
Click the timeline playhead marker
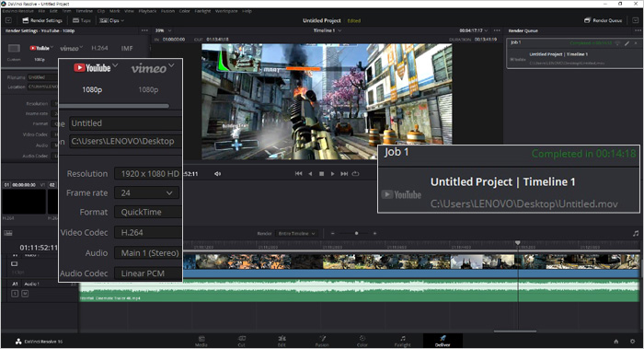518,243
